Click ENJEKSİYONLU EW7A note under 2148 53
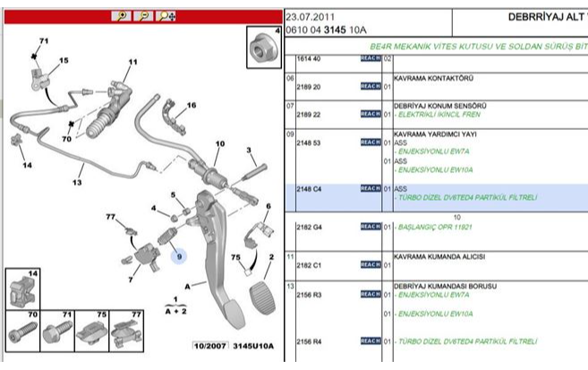The image size is (588, 370). (431, 151)
